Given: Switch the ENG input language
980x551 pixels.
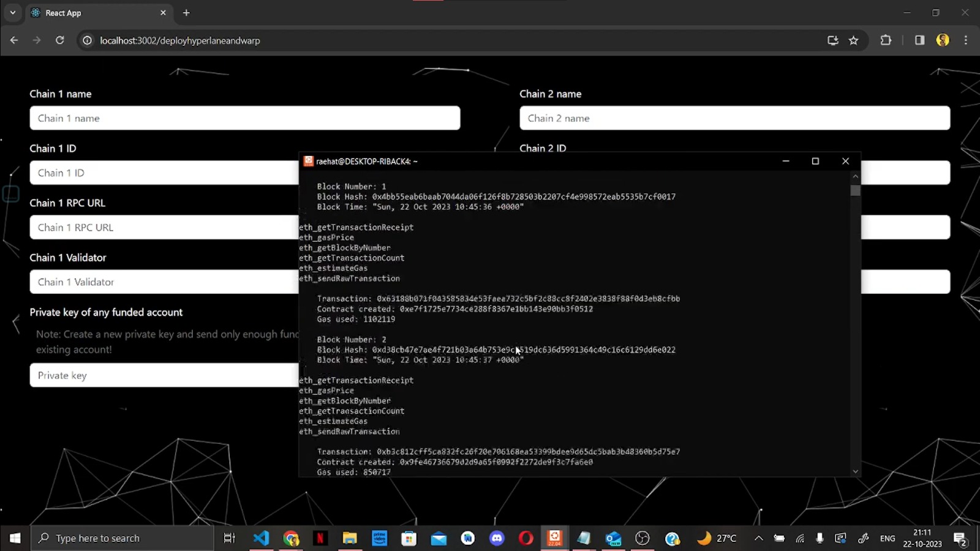Looking at the screenshot, I should (888, 538).
